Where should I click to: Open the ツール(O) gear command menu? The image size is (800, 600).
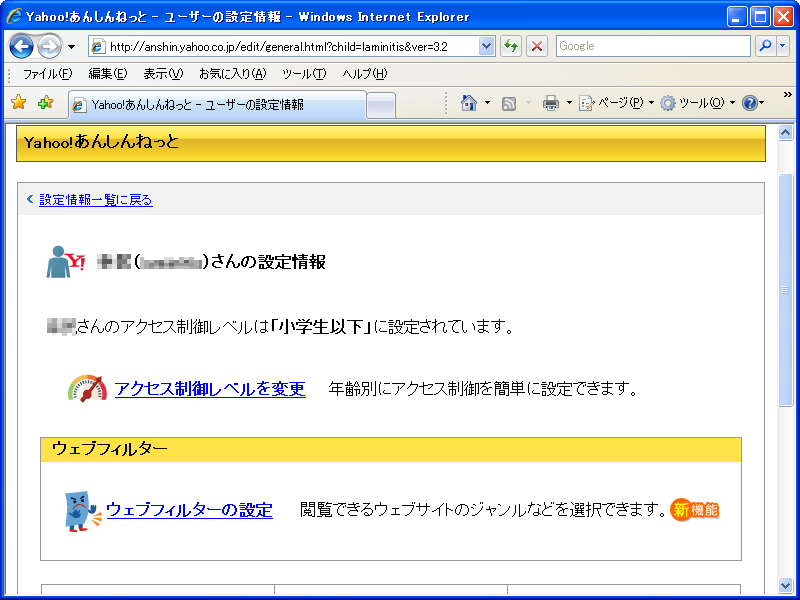pyautogui.click(x=697, y=104)
